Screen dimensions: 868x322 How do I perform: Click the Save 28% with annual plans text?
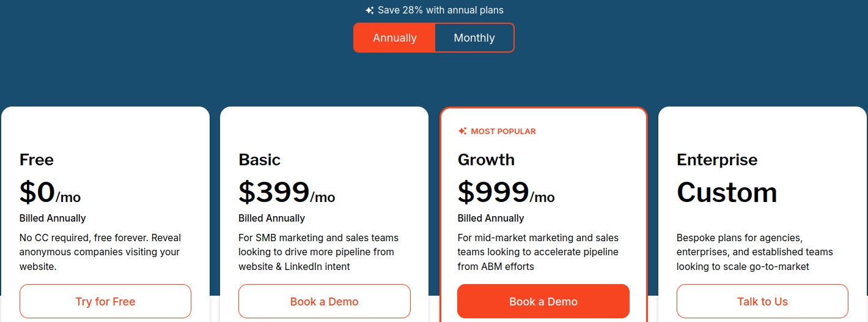(441, 10)
